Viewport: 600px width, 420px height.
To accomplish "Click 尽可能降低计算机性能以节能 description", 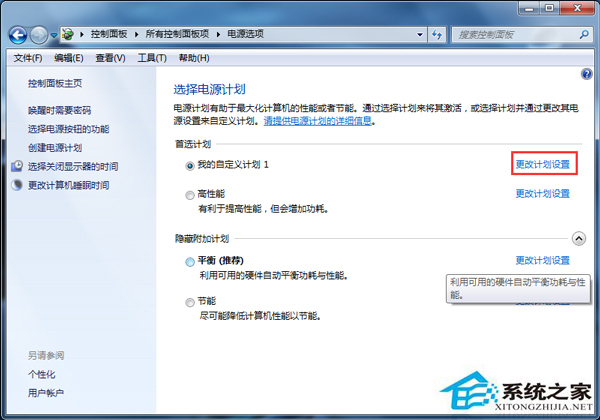I will [260, 316].
